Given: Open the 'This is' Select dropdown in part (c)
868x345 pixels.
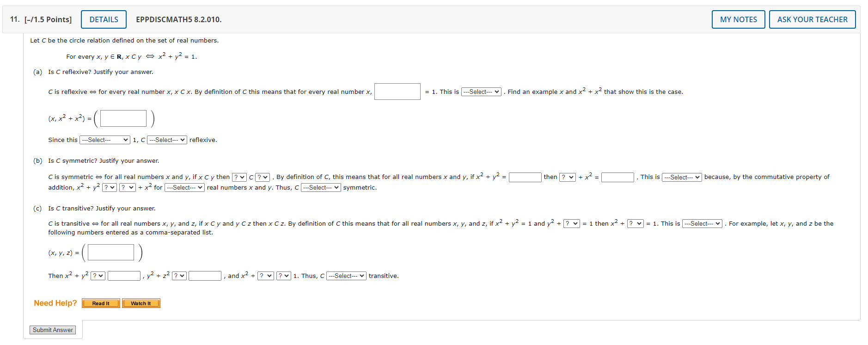Looking at the screenshot, I should pyautogui.click(x=702, y=223).
